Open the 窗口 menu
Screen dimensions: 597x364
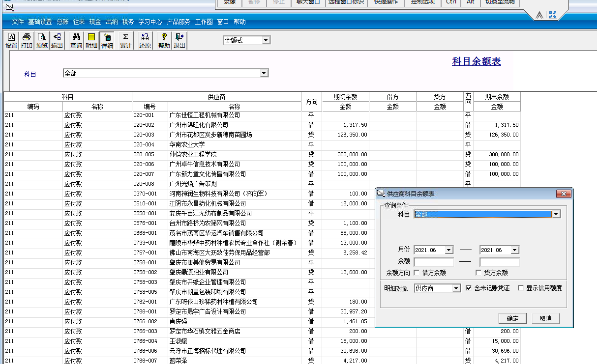point(223,22)
